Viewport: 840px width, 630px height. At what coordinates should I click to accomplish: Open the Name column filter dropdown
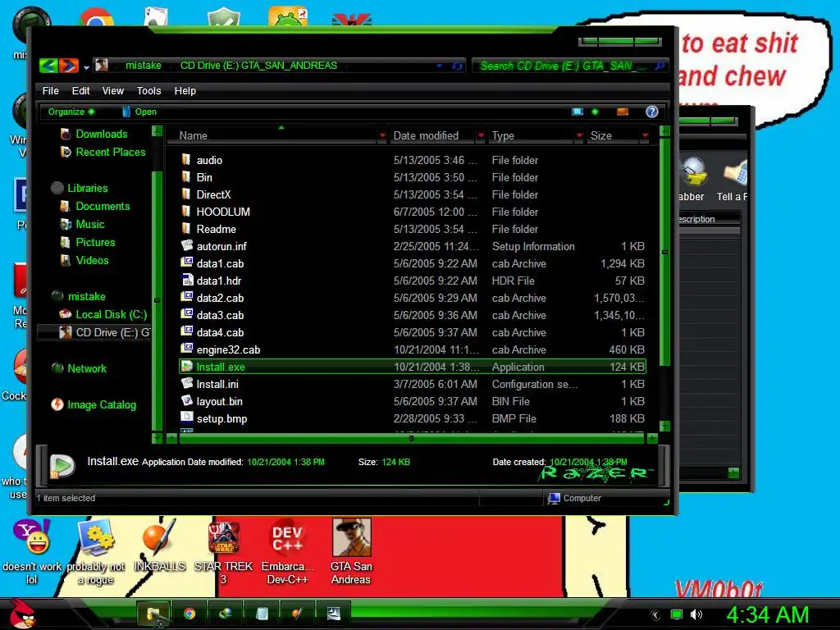click(x=382, y=135)
